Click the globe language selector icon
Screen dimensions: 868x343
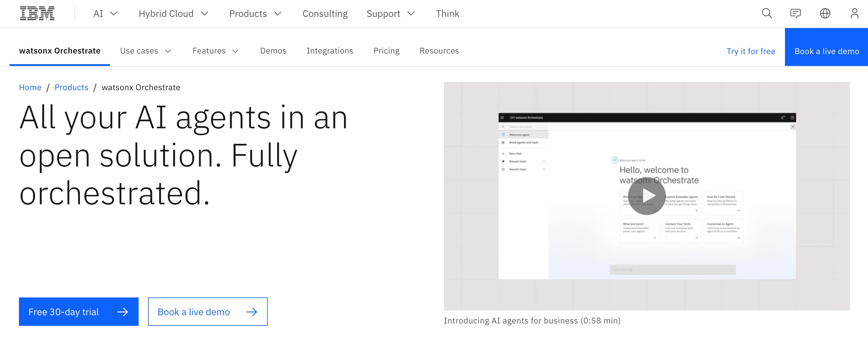pyautogui.click(x=825, y=14)
